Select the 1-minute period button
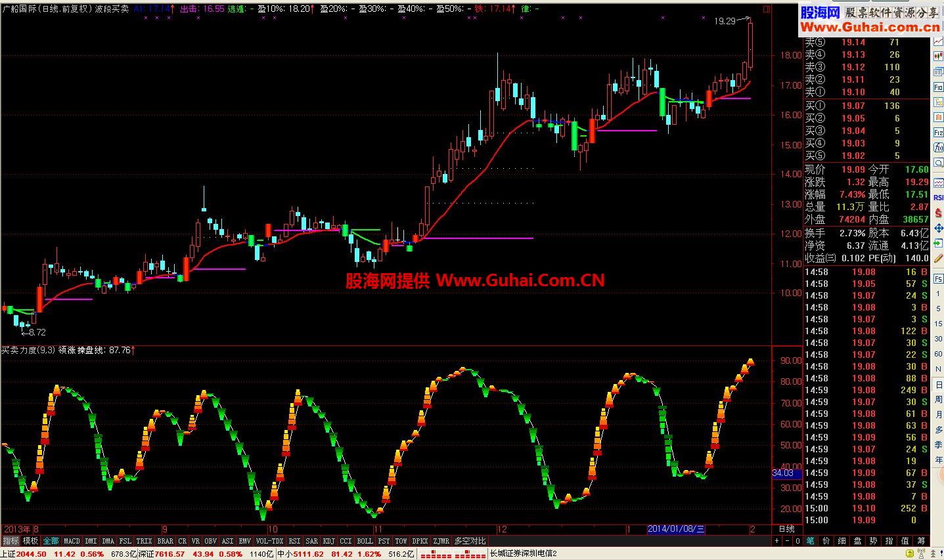944x560 pixels. pyautogui.click(x=938, y=295)
